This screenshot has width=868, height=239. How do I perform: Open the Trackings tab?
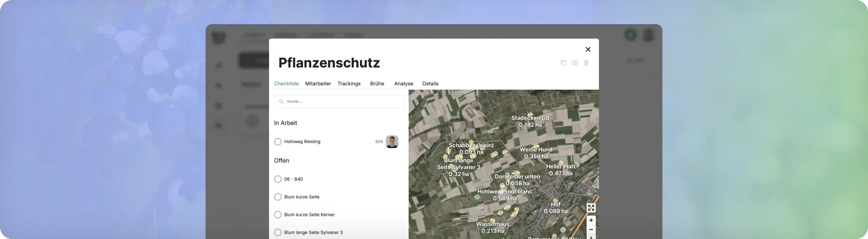coord(349,84)
